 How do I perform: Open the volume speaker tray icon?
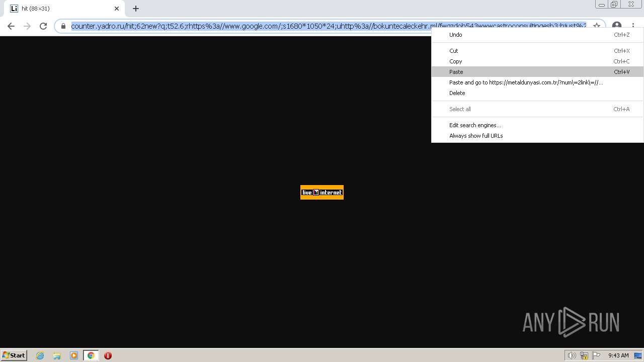coord(572,355)
